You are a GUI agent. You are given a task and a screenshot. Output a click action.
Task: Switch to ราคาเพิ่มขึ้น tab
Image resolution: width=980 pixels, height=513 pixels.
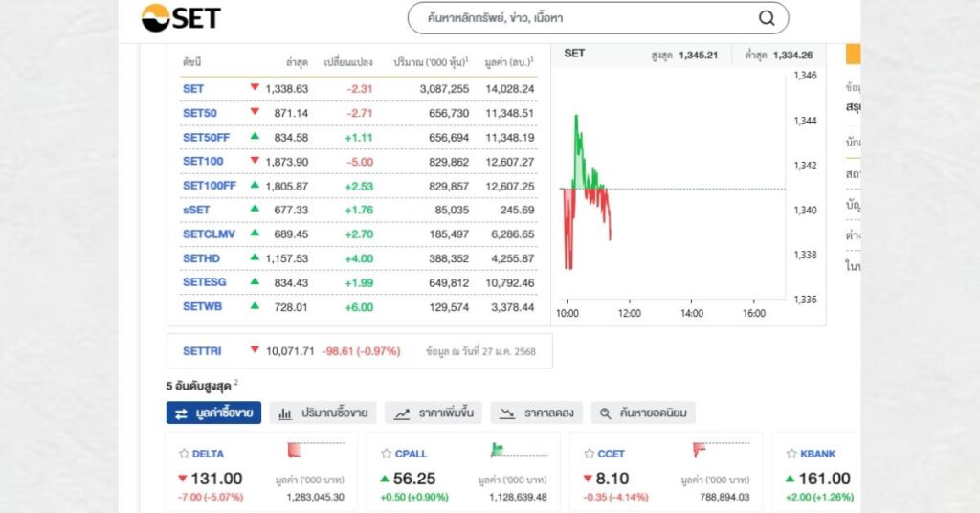[x=434, y=413]
